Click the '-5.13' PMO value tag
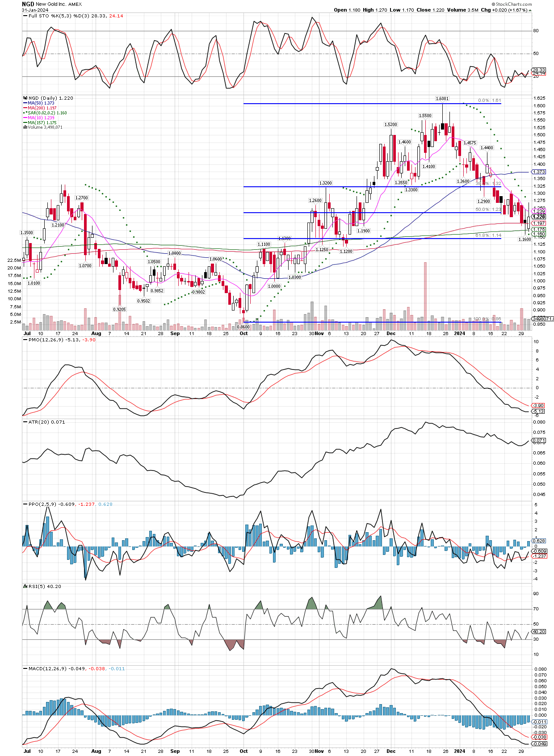 click(x=538, y=411)
